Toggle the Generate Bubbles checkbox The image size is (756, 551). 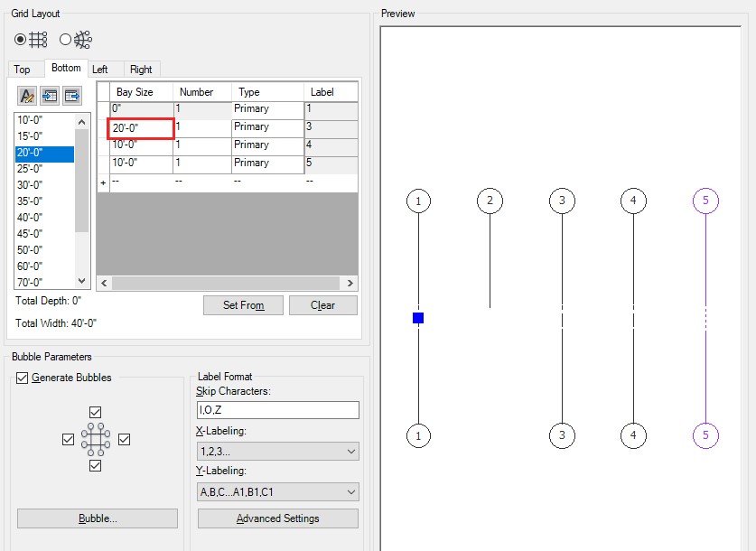point(23,378)
